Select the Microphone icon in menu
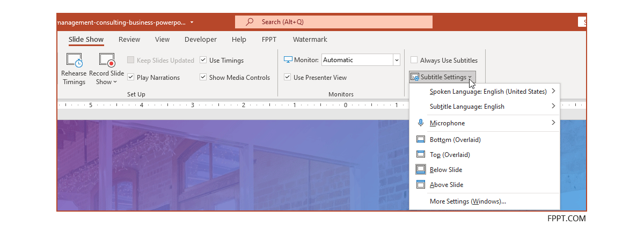 point(421,123)
